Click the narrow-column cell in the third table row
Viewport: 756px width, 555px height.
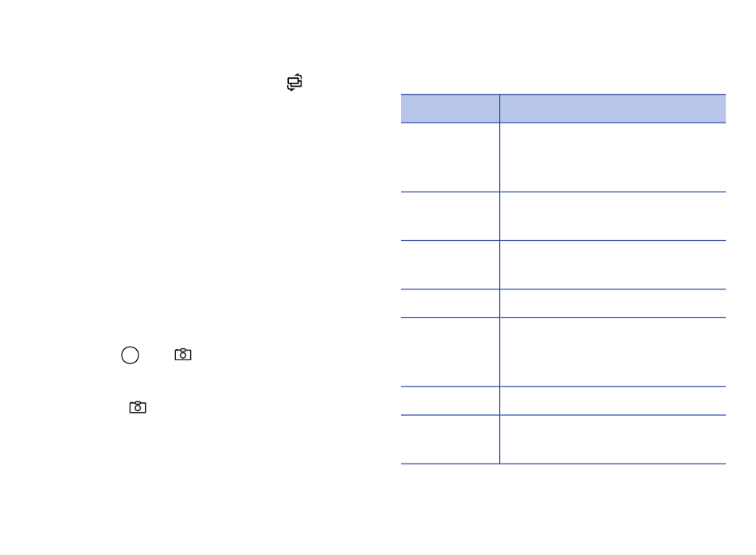pos(450,265)
